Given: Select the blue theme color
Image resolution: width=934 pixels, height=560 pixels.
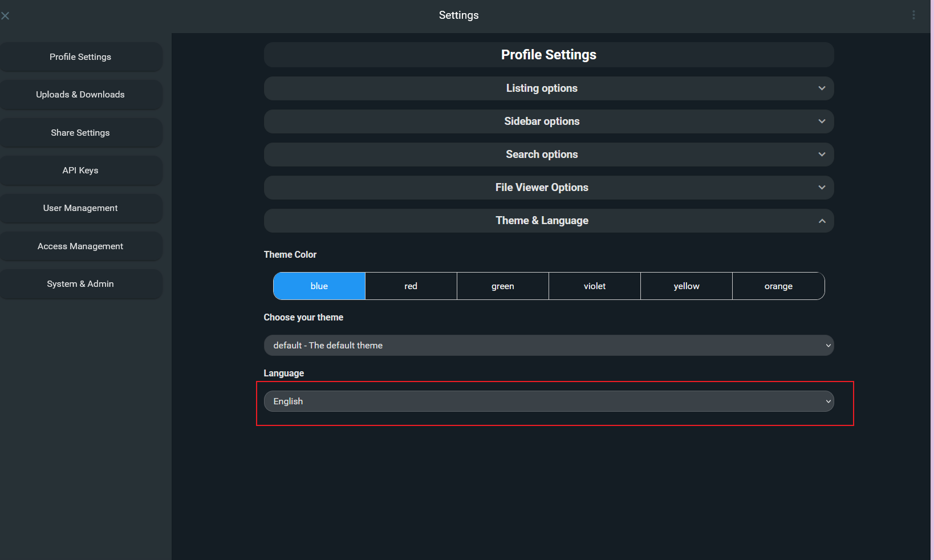Looking at the screenshot, I should [319, 286].
